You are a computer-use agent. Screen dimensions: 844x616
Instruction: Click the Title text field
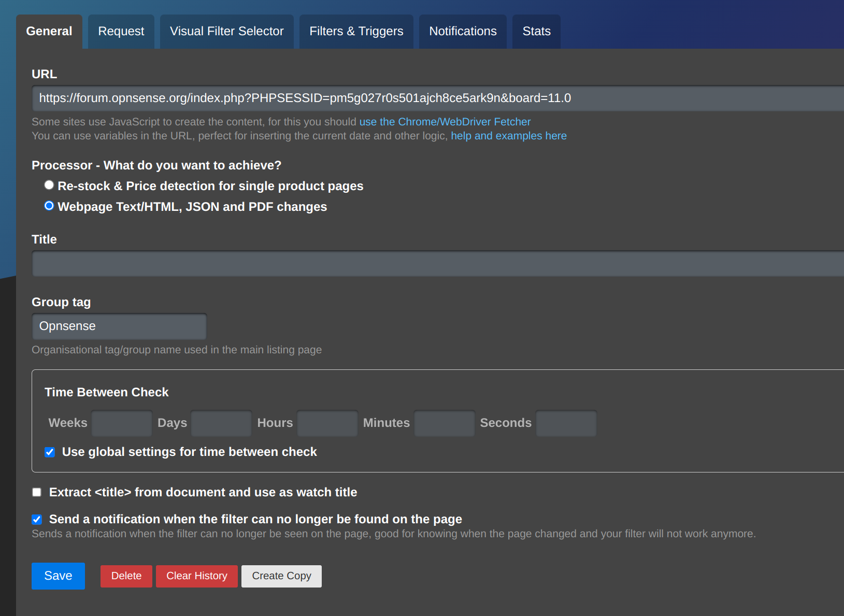pos(435,264)
